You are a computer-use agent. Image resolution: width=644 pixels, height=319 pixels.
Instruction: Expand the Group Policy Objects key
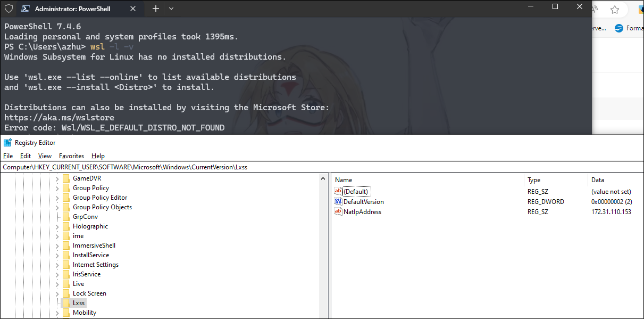(57, 207)
